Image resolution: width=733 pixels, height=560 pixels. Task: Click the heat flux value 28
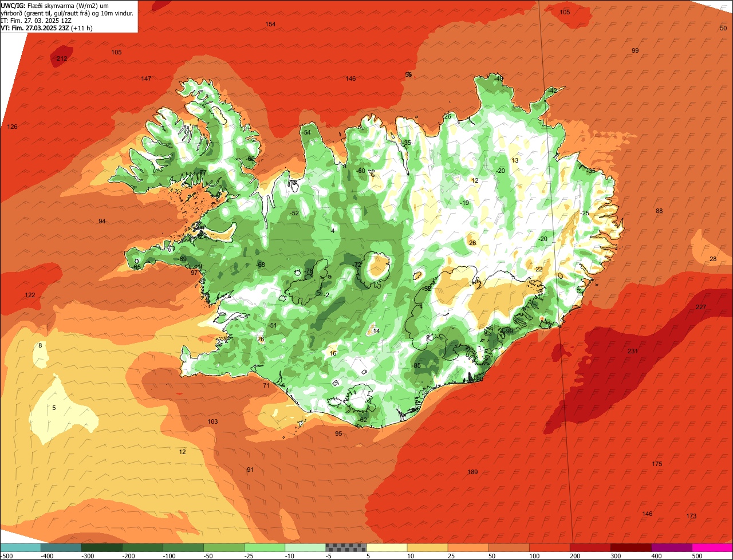713,259
